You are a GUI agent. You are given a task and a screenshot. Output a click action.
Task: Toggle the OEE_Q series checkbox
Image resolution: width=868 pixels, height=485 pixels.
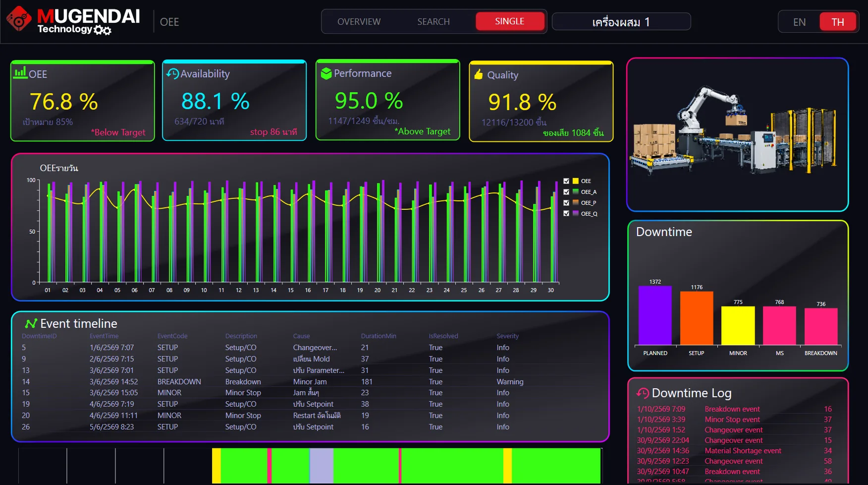pyautogui.click(x=566, y=214)
